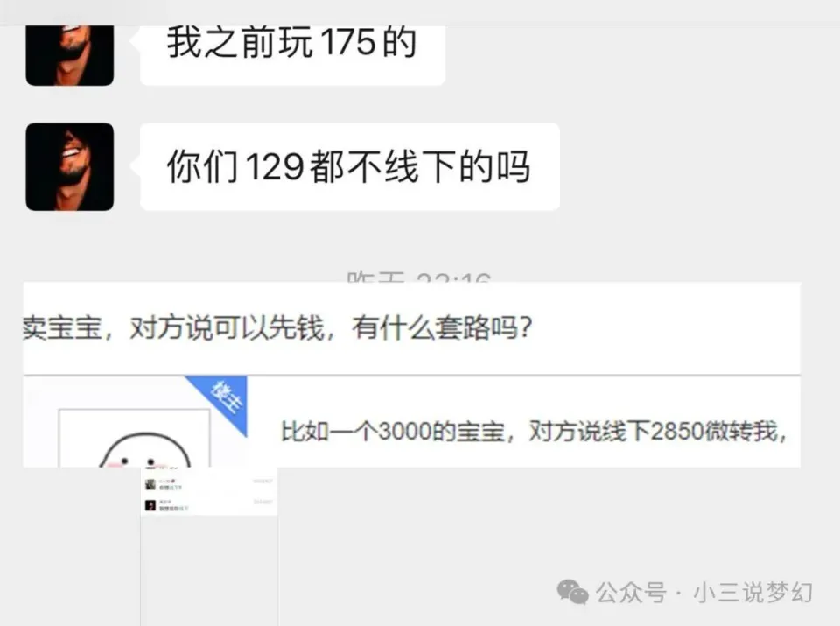
Task: Click the "小三说梦幻" account name
Action: tap(753, 593)
